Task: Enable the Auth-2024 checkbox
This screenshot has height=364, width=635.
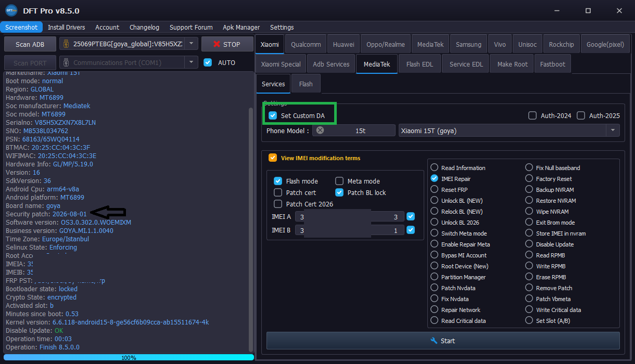Action: tap(532, 115)
